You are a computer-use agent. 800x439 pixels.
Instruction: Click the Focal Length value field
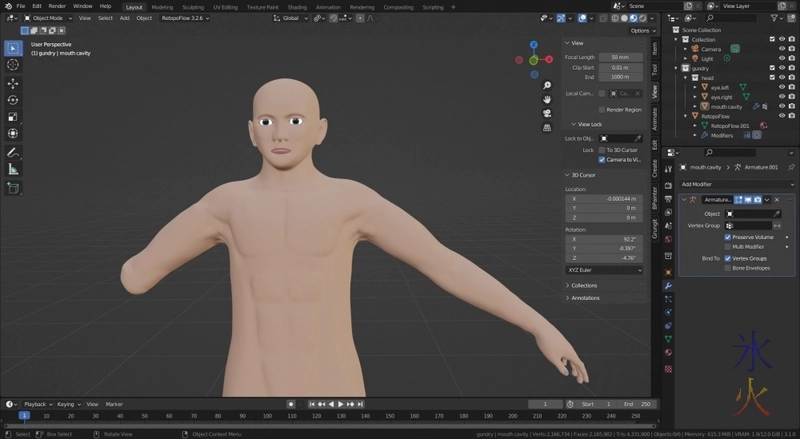point(620,57)
